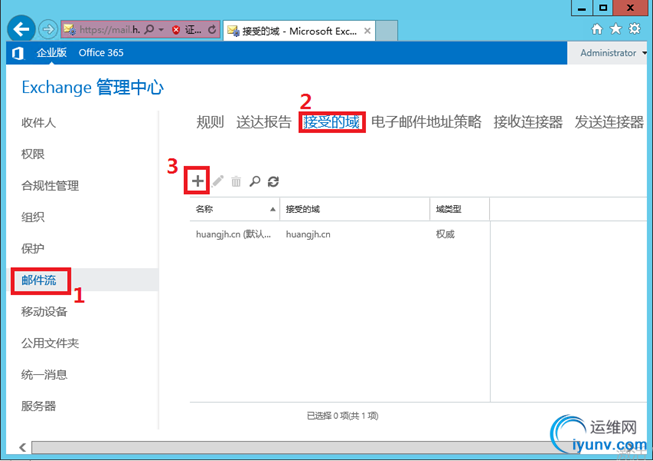Open the Administrator account dropdown

click(x=614, y=53)
